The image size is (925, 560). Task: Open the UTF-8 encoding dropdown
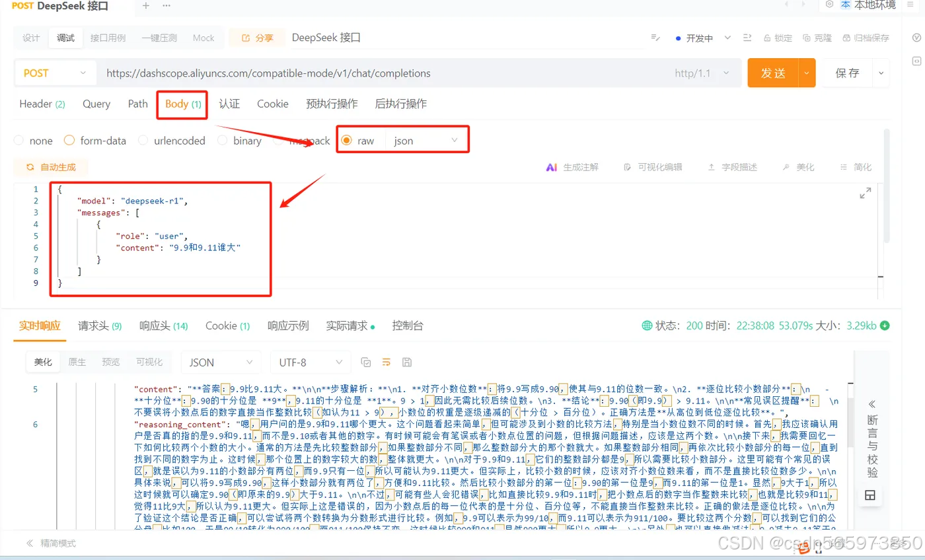(x=311, y=362)
